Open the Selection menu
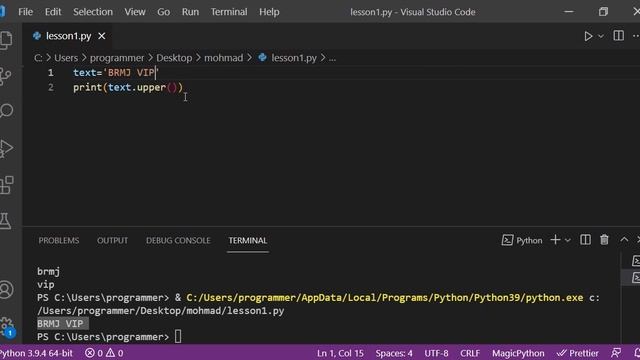Viewport: 640px width, 360px height. pyautogui.click(x=93, y=12)
